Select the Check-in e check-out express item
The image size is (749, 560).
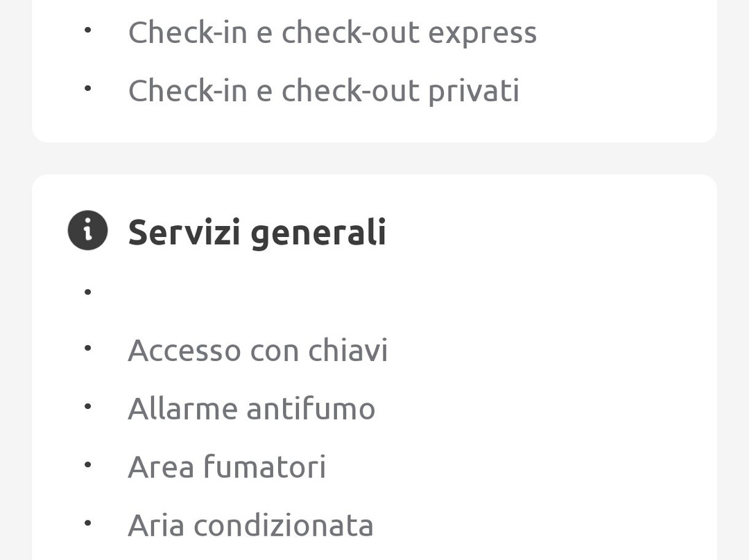click(x=332, y=33)
